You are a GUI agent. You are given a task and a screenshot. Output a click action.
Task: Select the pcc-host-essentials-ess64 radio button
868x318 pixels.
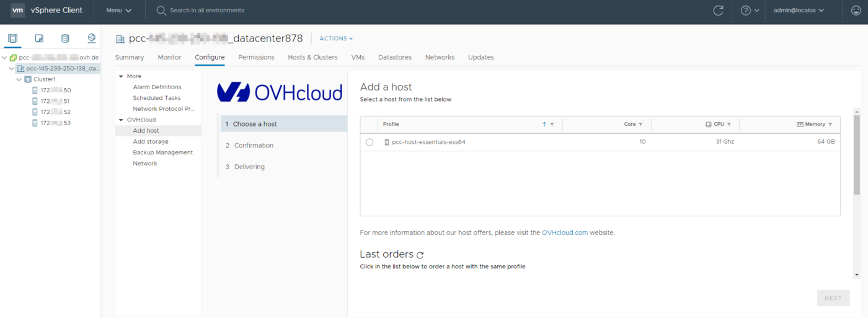(x=370, y=142)
